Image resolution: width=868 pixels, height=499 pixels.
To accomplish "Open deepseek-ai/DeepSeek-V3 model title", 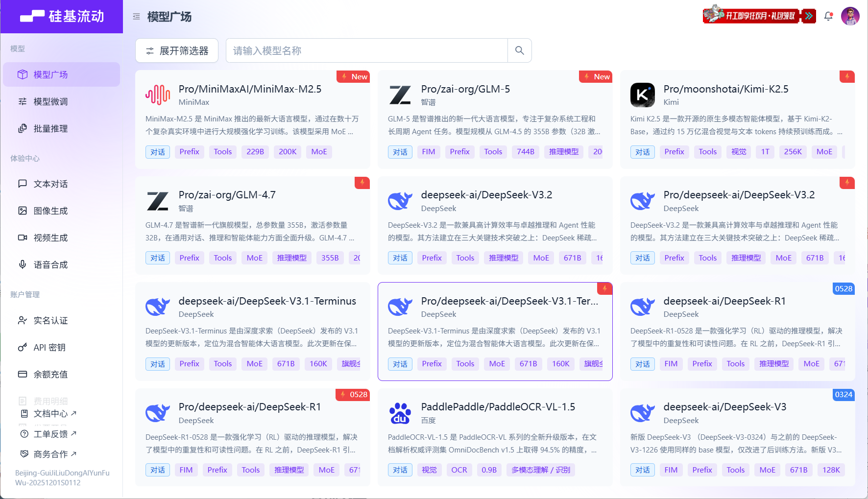I will [x=725, y=407].
